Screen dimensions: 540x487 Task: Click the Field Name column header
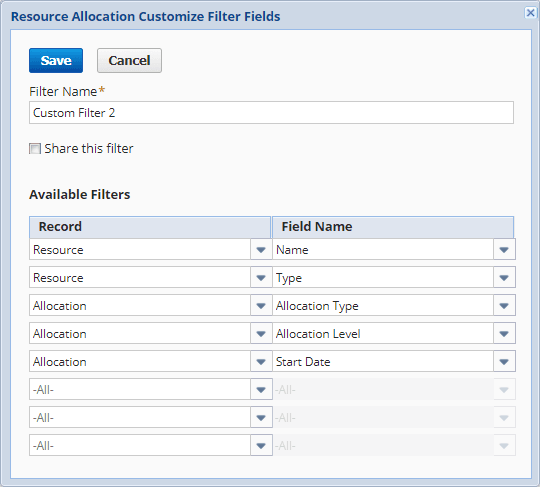click(x=393, y=227)
